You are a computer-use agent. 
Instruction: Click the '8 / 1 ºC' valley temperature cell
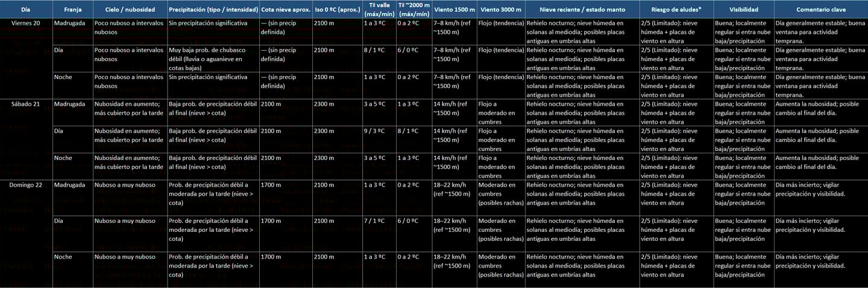379,59
